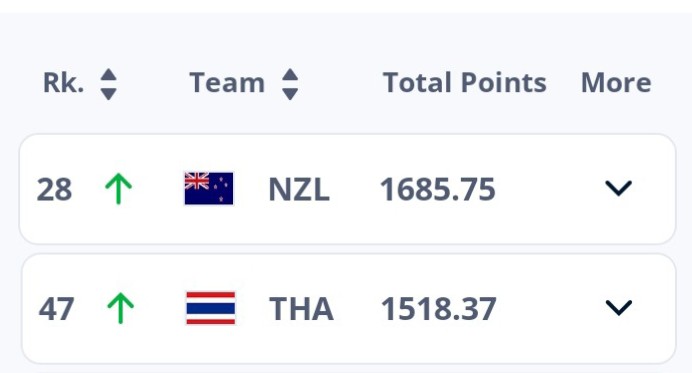Image resolution: width=692 pixels, height=373 pixels.
Task: Select the THA team name
Action: point(301,309)
